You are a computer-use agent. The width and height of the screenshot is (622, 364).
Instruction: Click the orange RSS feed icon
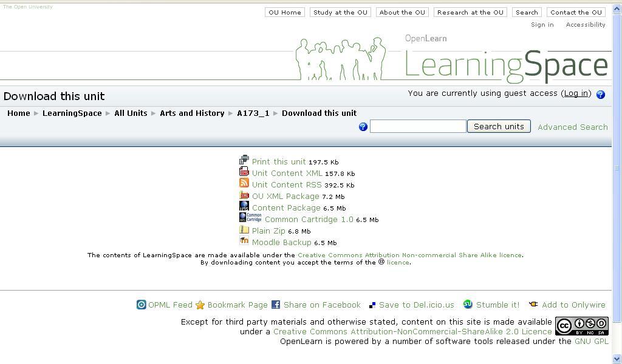coord(244,183)
